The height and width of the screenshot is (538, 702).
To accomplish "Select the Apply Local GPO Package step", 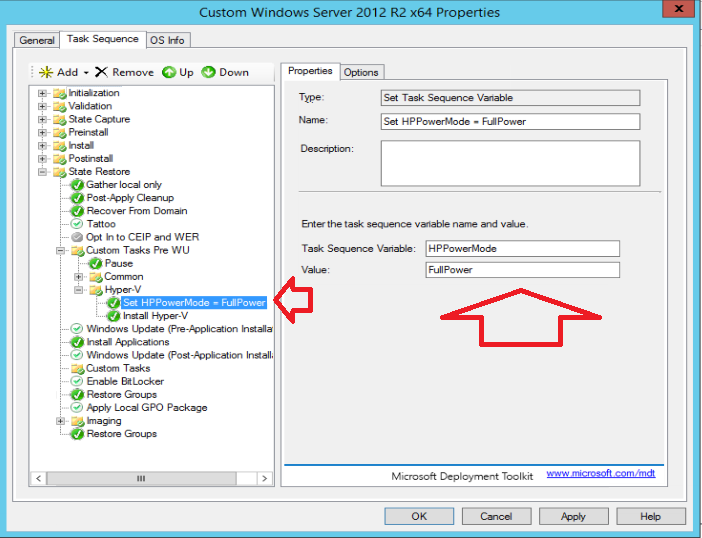I will pyautogui.click(x=146, y=407).
